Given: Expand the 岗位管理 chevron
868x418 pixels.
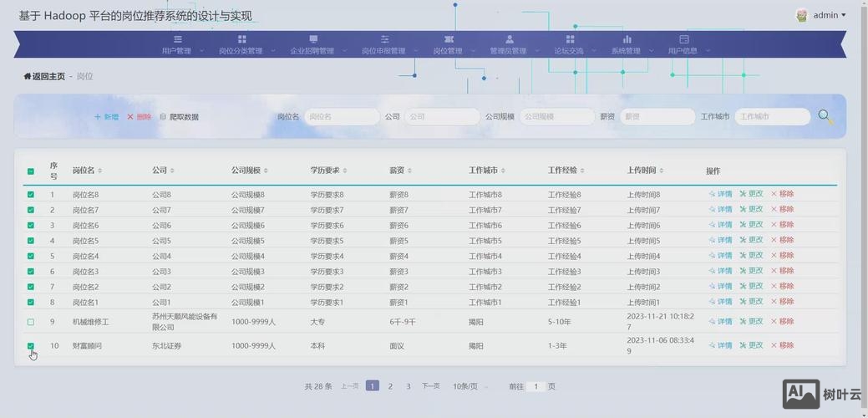Looking at the screenshot, I should coord(473,51).
